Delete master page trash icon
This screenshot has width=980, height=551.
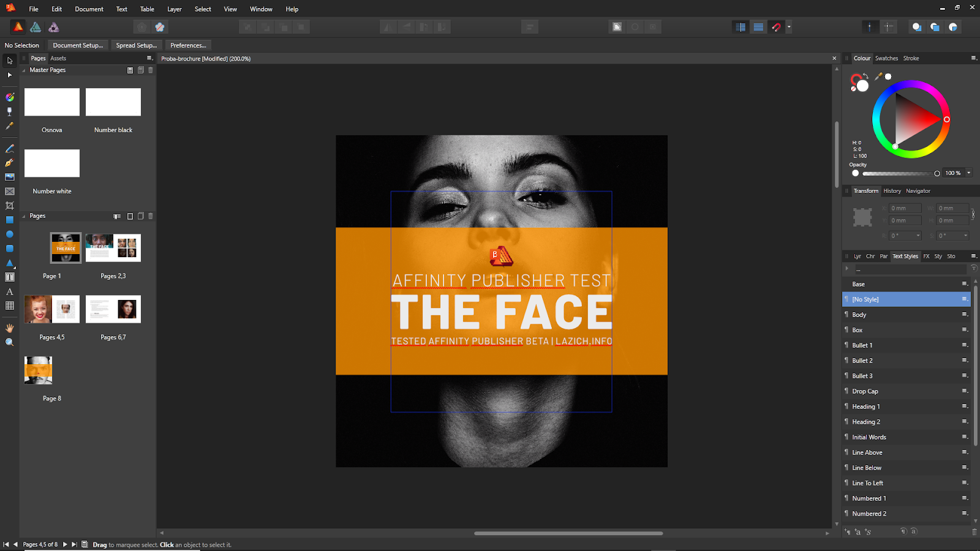151,70
